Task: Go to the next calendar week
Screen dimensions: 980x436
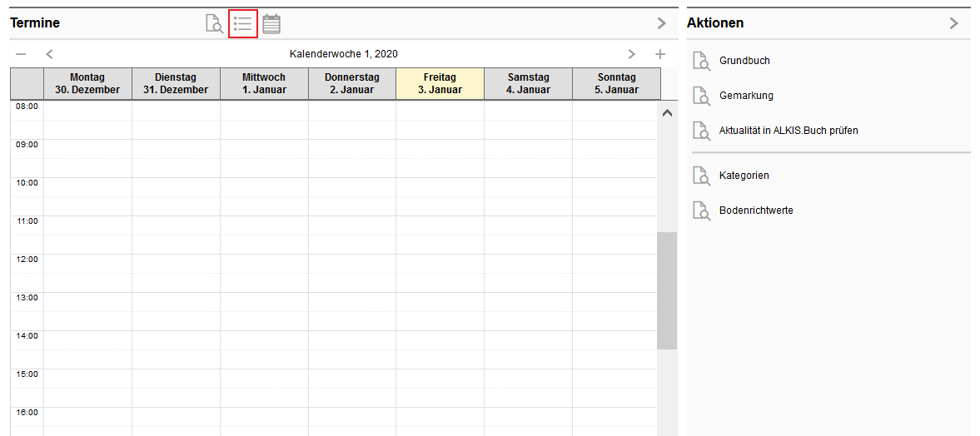Action: click(632, 54)
